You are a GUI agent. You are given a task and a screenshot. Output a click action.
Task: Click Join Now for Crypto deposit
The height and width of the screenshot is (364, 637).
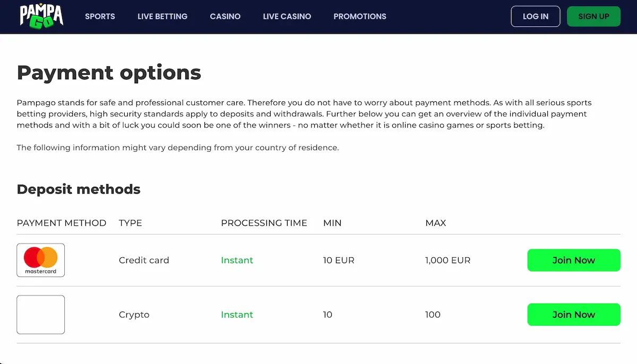[573, 315]
